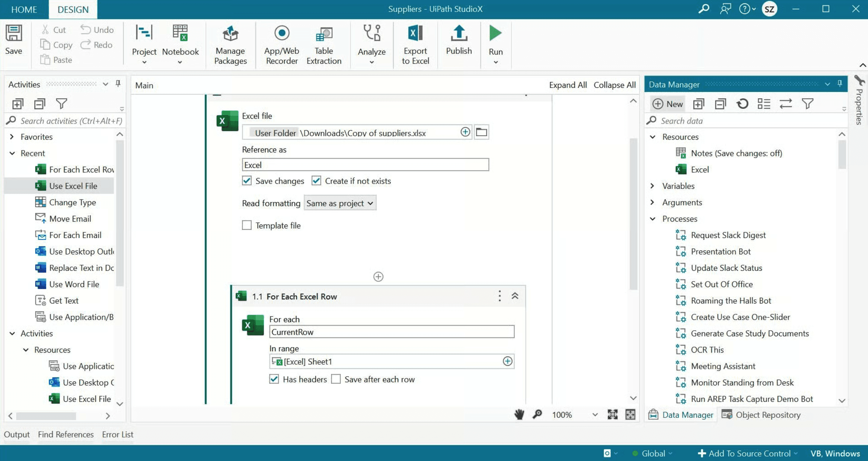This screenshot has height=461, width=868.
Task: Click Add To Source Control in status bar
Action: pos(747,453)
